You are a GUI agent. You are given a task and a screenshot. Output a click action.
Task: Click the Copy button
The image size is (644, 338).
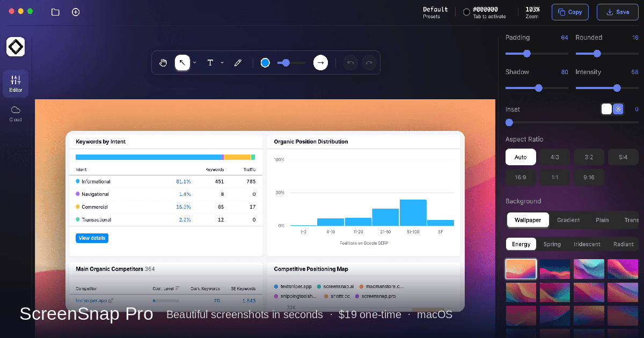click(570, 12)
